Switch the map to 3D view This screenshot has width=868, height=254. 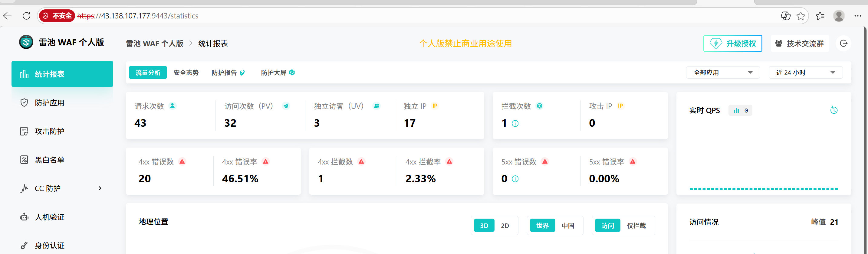[484, 225]
